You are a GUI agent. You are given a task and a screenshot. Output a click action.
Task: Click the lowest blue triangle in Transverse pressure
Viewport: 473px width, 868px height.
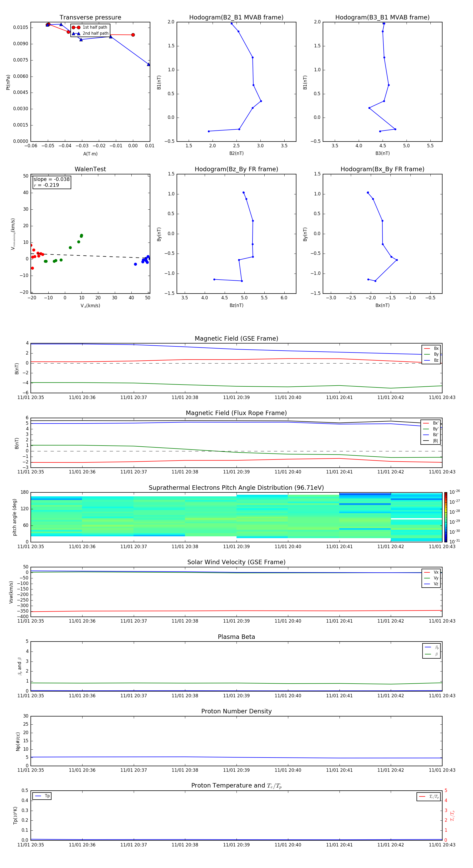148,64
